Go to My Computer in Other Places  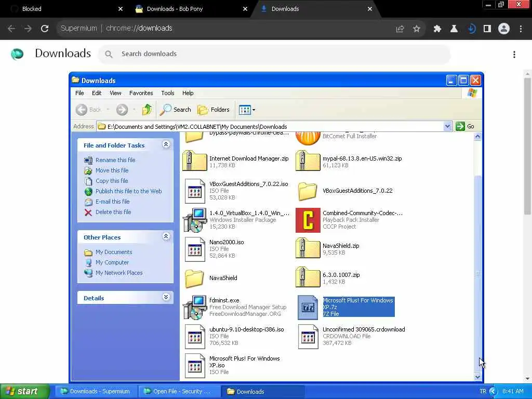tap(112, 262)
